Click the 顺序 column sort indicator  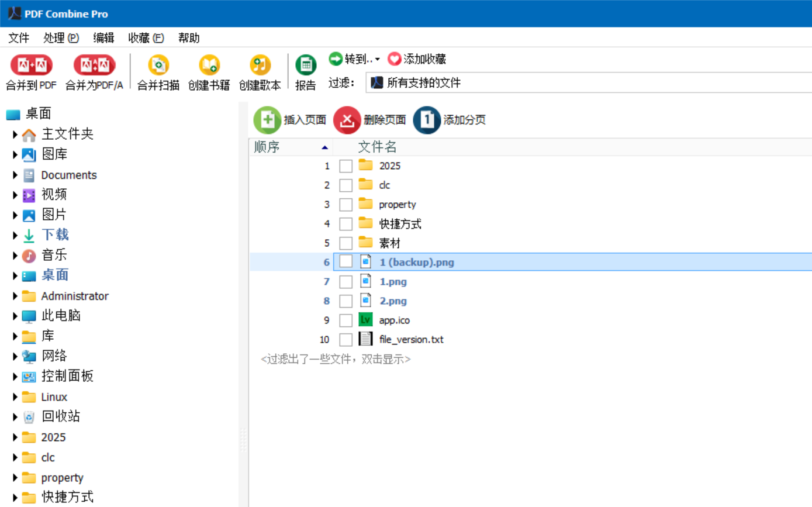(325, 147)
